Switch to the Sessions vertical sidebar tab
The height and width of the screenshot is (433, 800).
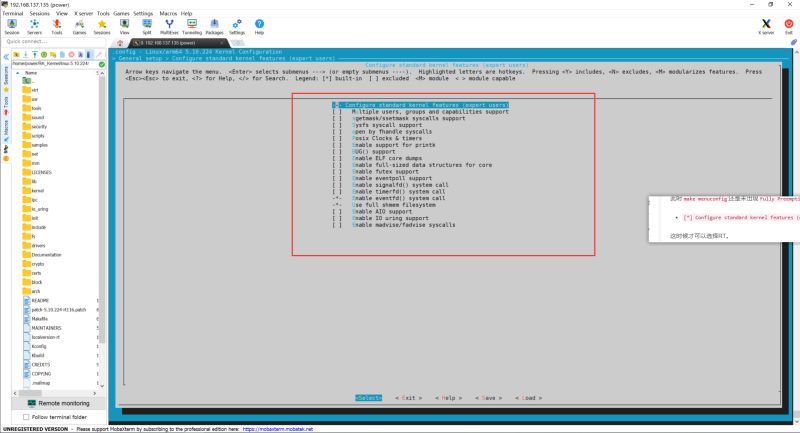tap(6, 77)
